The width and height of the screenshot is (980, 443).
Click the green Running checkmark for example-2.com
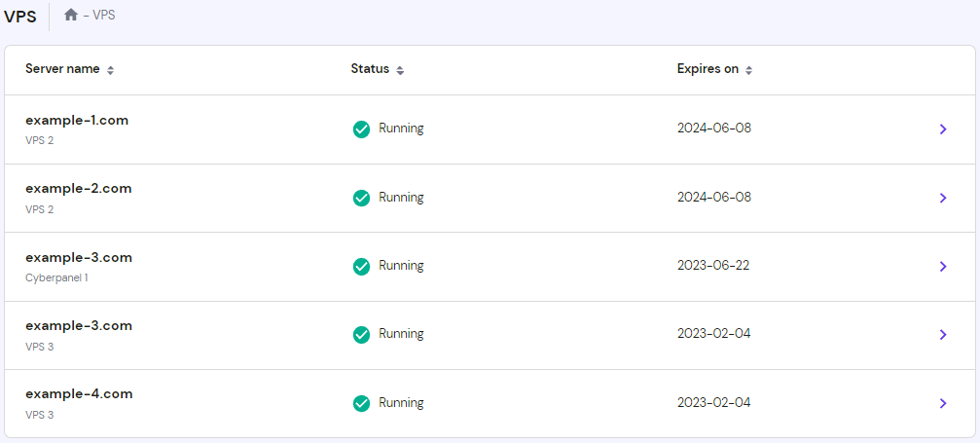point(361,198)
